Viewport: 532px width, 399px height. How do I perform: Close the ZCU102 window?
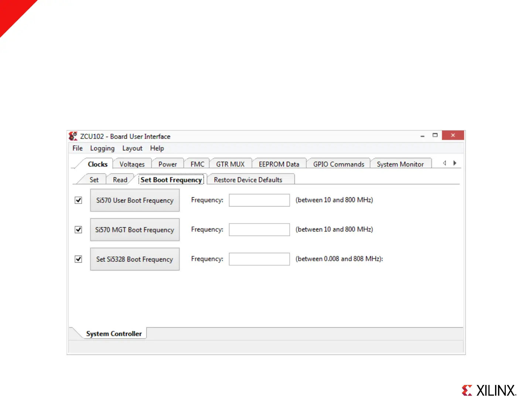pos(453,135)
